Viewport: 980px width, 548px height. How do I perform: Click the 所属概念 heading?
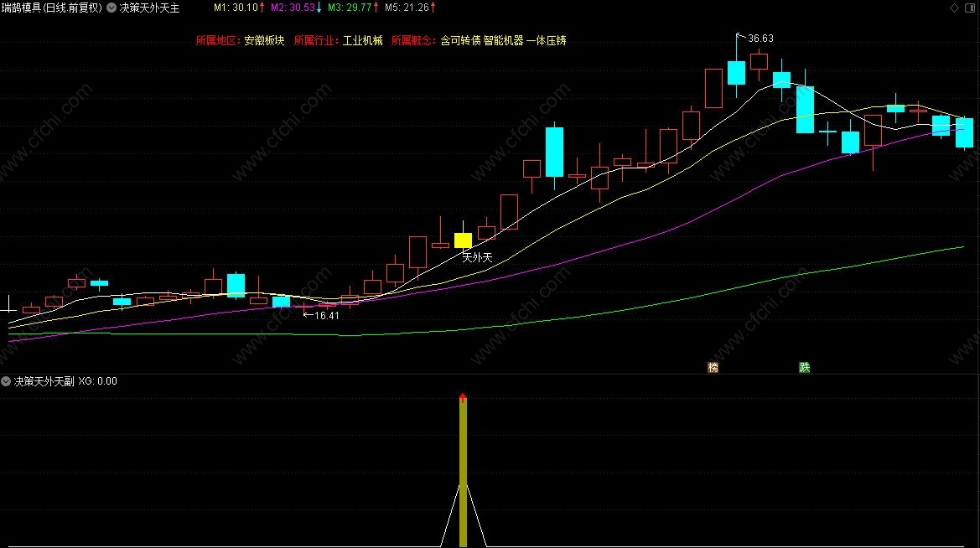coord(412,40)
